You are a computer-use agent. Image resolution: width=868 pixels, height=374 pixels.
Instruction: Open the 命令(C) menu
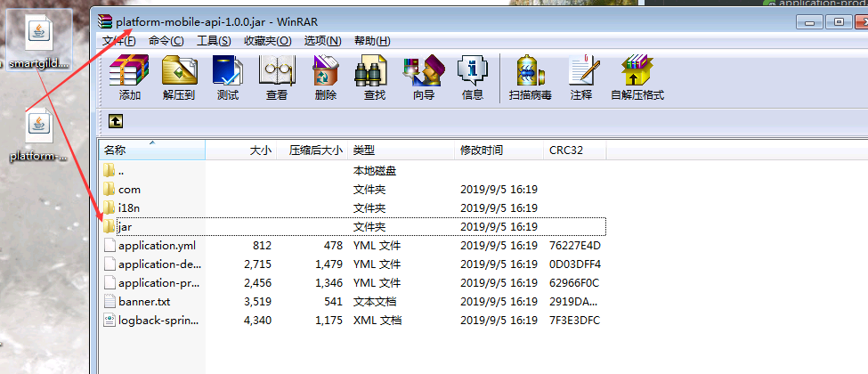pyautogui.click(x=166, y=40)
